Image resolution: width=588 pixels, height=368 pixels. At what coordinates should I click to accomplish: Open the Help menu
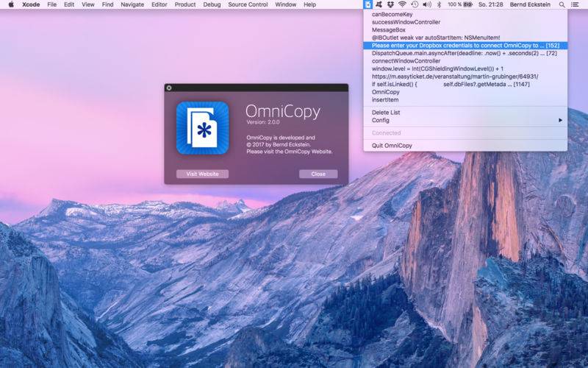coord(309,4)
